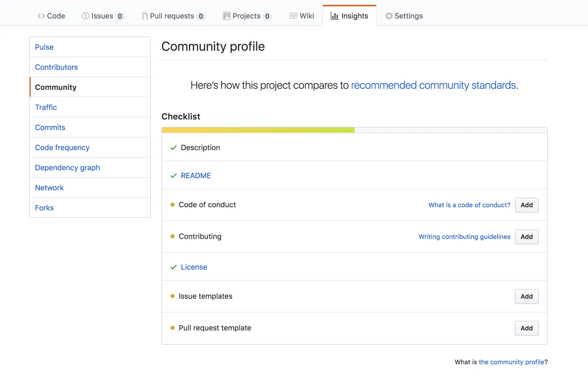Click the green checkmark beside Description

pos(174,148)
